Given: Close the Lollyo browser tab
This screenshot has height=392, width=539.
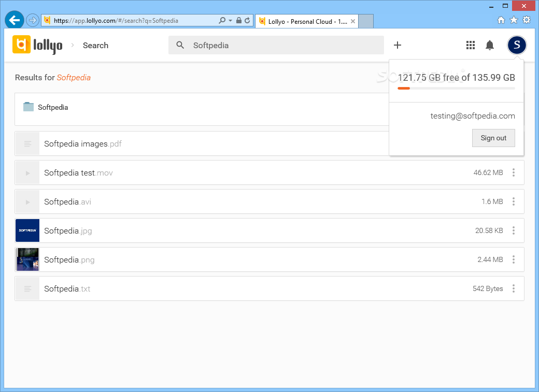Looking at the screenshot, I should click(353, 21).
